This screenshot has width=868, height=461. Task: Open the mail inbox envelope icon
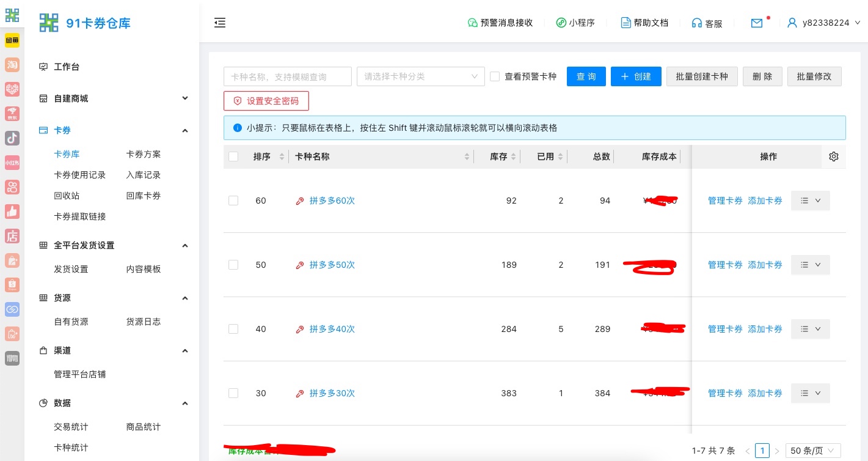click(x=757, y=23)
